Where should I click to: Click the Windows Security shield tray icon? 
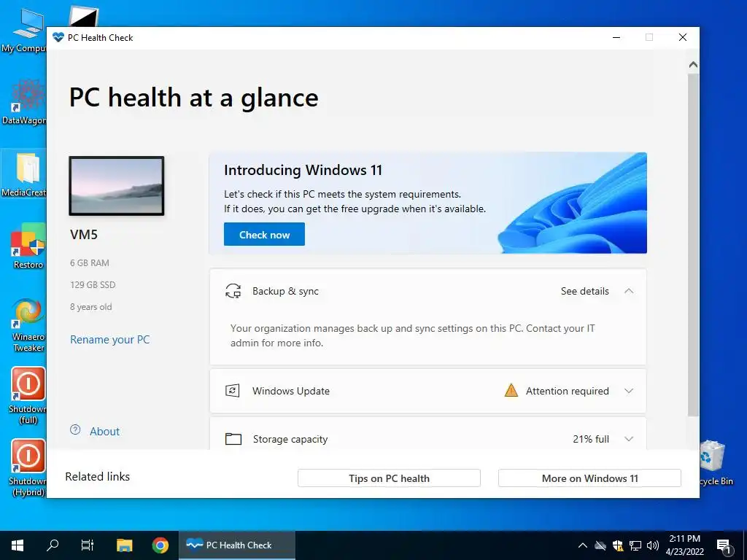tap(618, 545)
